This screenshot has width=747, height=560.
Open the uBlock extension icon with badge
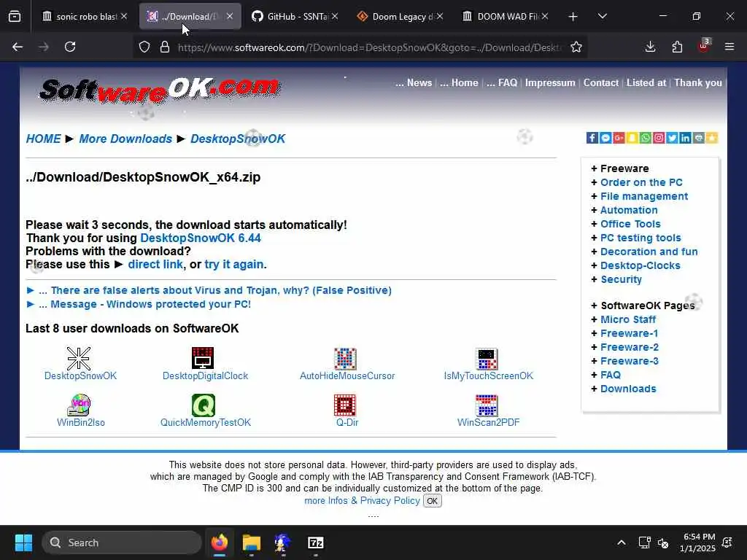[704, 46]
